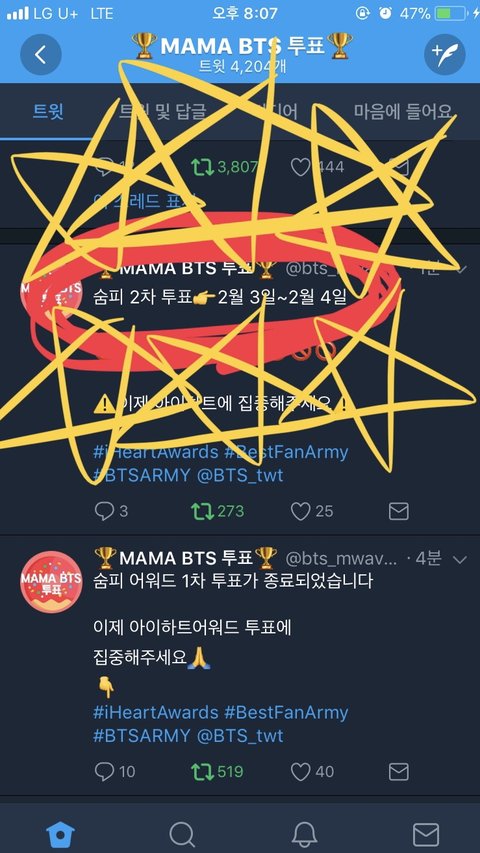This screenshot has height=853, width=480.
Task: Expand the options chevron on the 4분 tweet
Action: (x=460, y=560)
